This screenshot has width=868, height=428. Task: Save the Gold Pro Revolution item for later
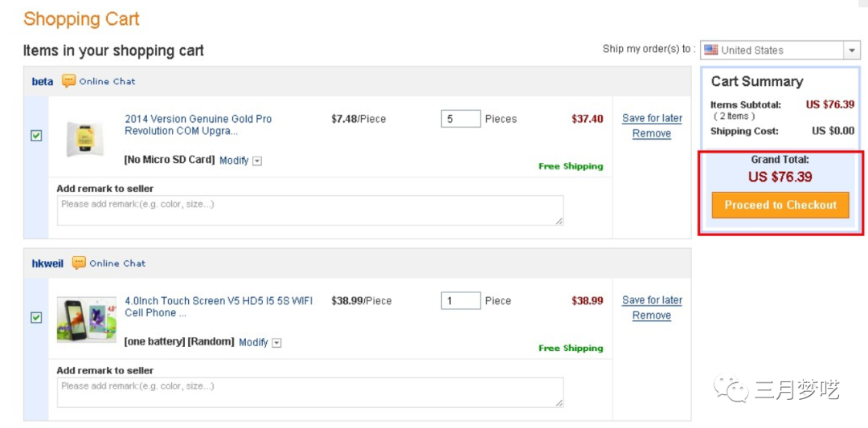[x=652, y=118]
